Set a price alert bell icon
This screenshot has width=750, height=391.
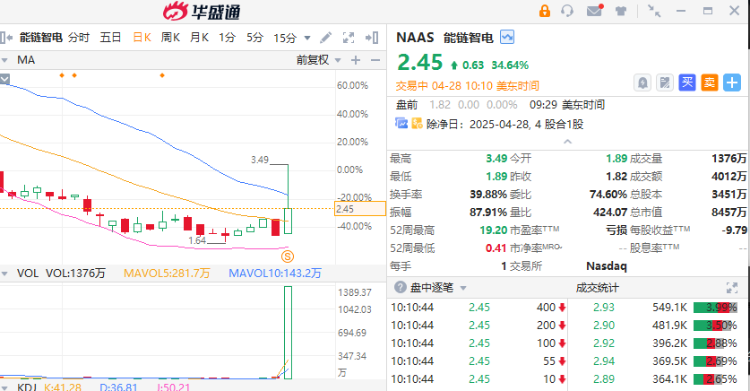(x=642, y=83)
